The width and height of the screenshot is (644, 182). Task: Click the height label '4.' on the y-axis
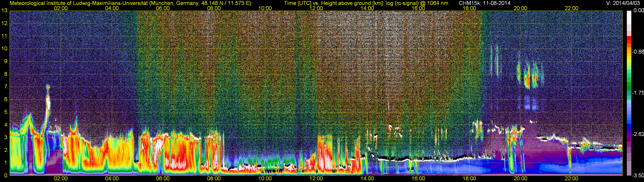[6, 125]
